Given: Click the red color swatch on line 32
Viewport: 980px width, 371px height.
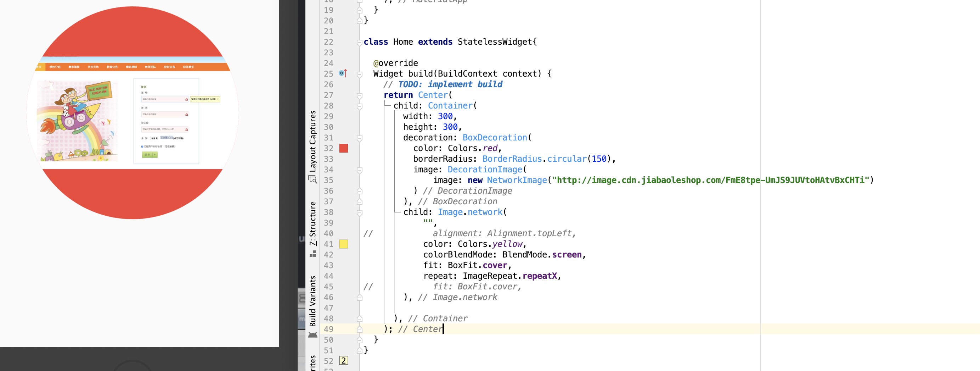Looking at the screenshot, I should coord(344,148).
